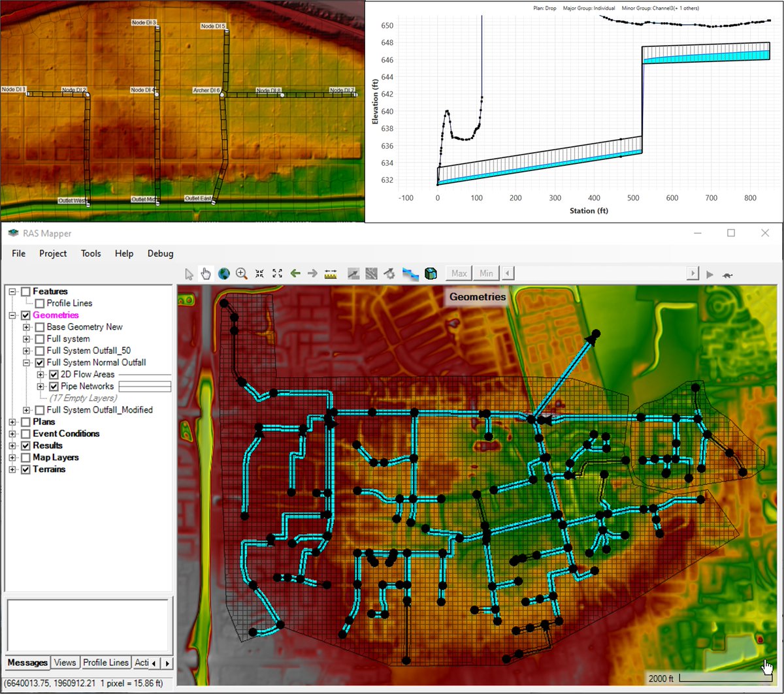Expand the Full system node
This screenshot has height=694, width=784.
tap(27, 339)
